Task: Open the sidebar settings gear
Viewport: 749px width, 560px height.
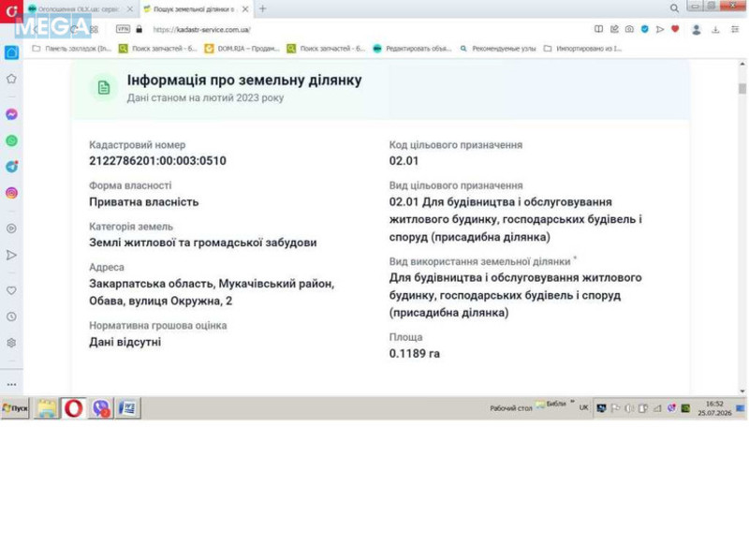Action: click(x=11, y=343)
